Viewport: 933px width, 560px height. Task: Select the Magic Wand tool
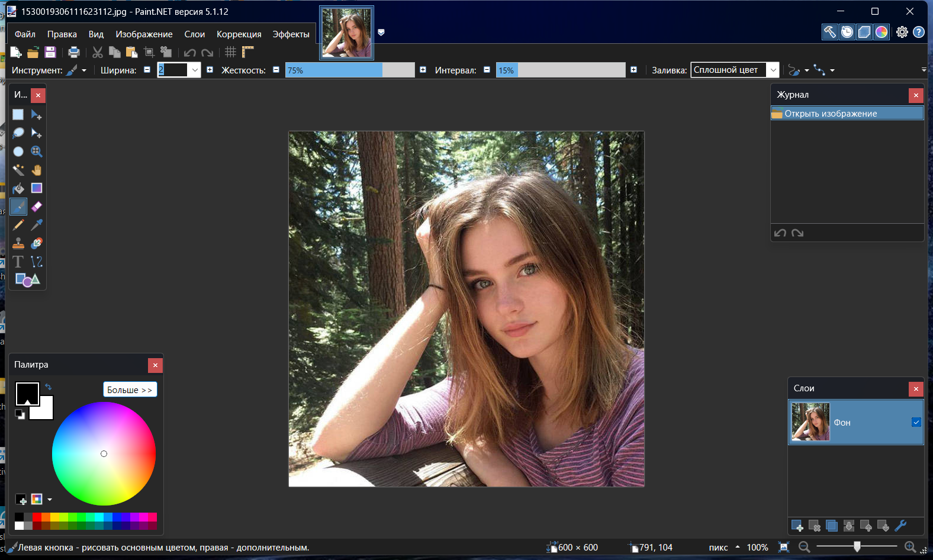pyautogui.click(x=18, y=170)
